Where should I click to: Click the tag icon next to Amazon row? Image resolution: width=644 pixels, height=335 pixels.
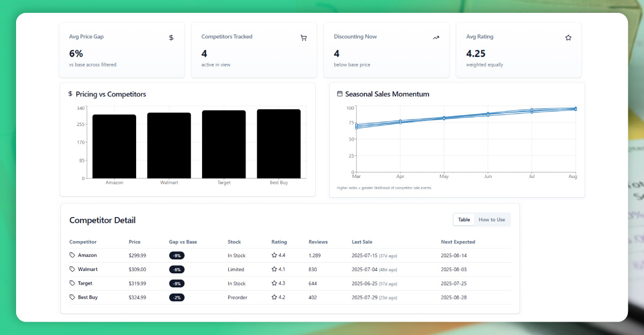point(72,256)
